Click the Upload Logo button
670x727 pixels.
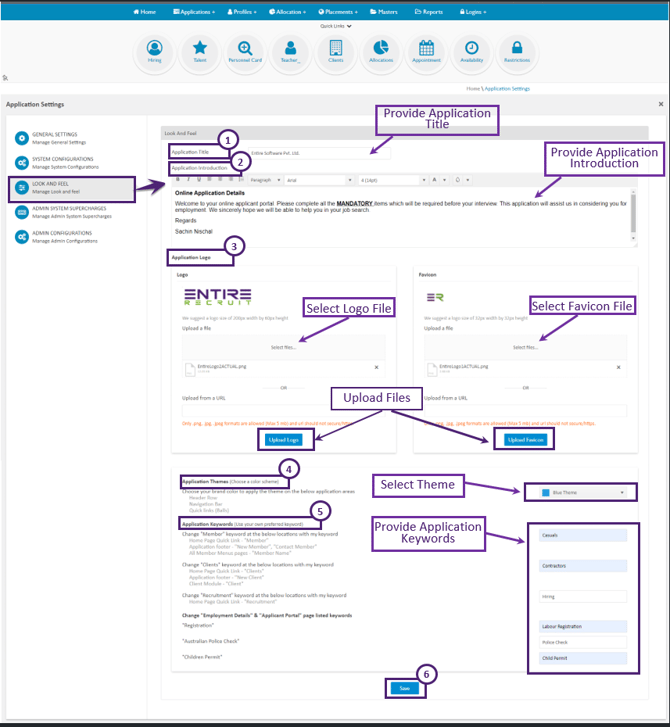tap(283, 440)
